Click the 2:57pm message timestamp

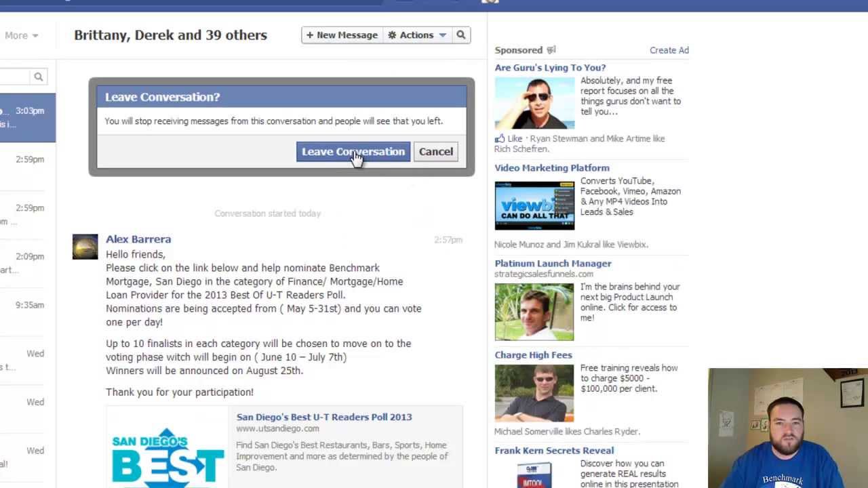[448, 240]
